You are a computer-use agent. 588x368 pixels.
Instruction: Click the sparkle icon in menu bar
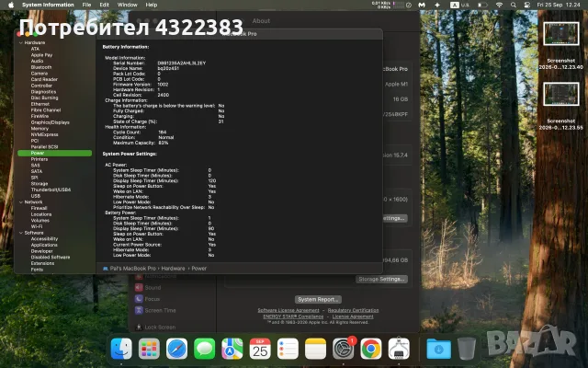coord(437,5)
